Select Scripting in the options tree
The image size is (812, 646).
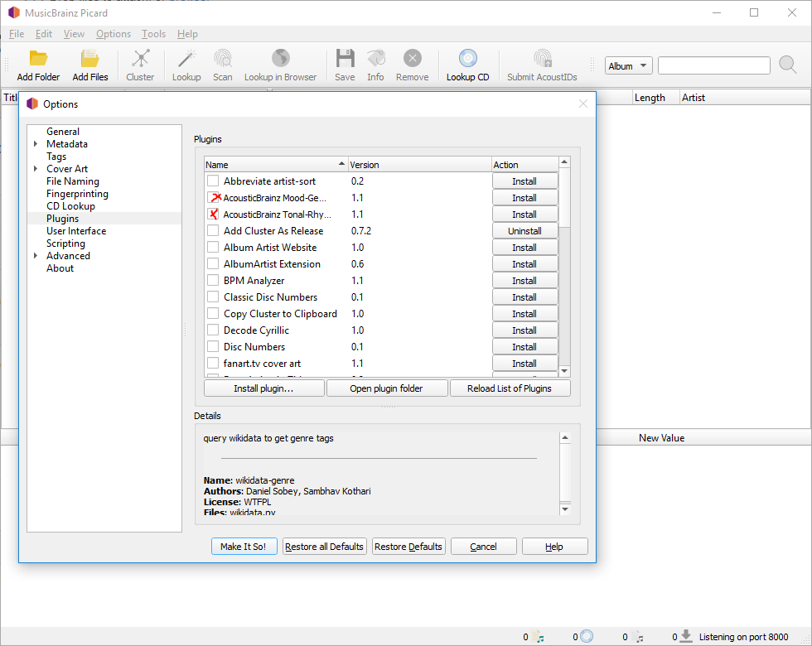(65, 243)
